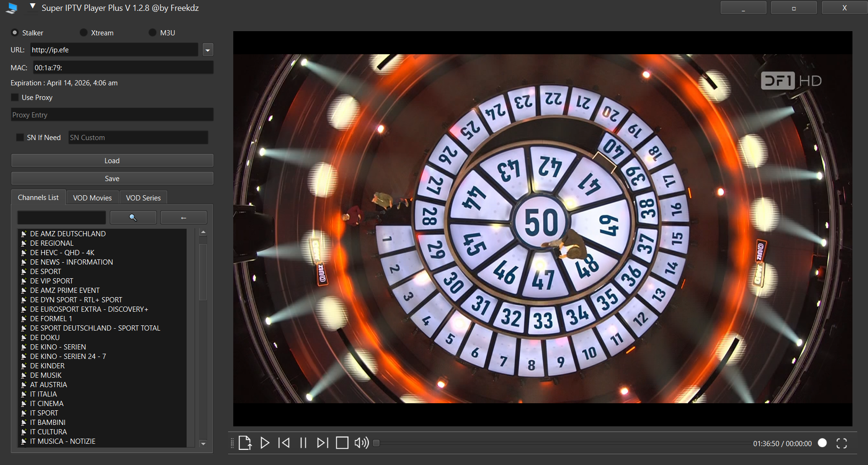Tick the SN If Need checkbox
The height and width of the screenshot is (465, 868).
click(x=20, y=137)
